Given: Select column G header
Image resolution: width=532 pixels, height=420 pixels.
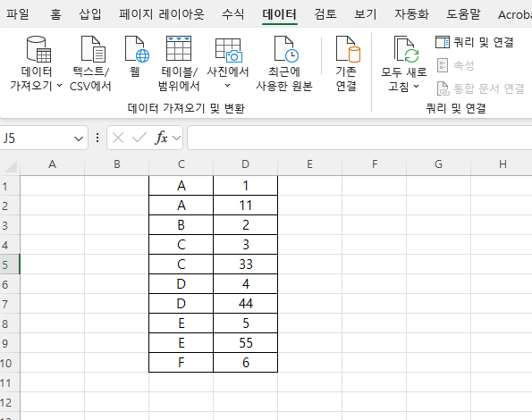Looking at the screenshot, I should tap(438, 164).
